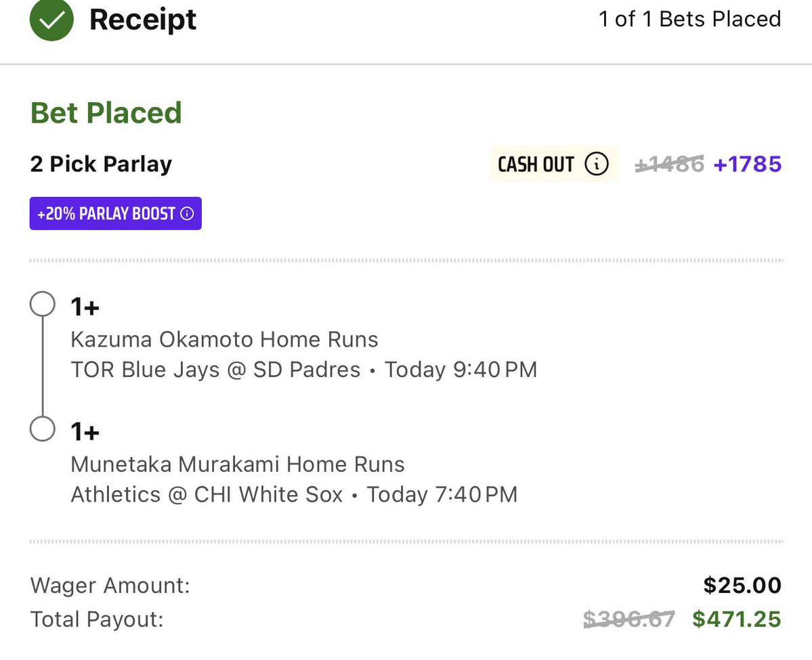Select the Kazuma Okamoto leg circle
Viewport: 812px width, 660px height.
(x=43, y=304)
